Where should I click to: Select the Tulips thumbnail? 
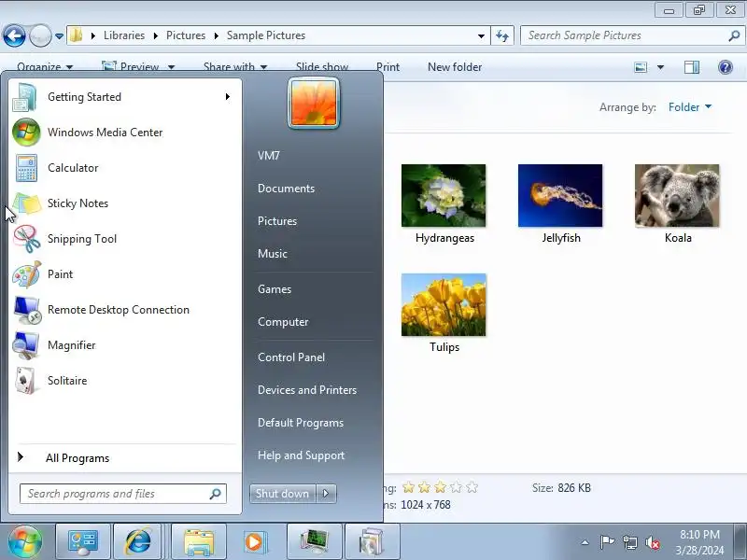pos(444,305)
